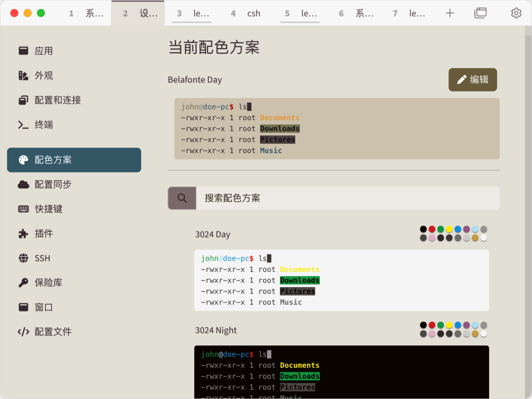
Task: Go to 配置文件 settings label
Action: (53, 331)
